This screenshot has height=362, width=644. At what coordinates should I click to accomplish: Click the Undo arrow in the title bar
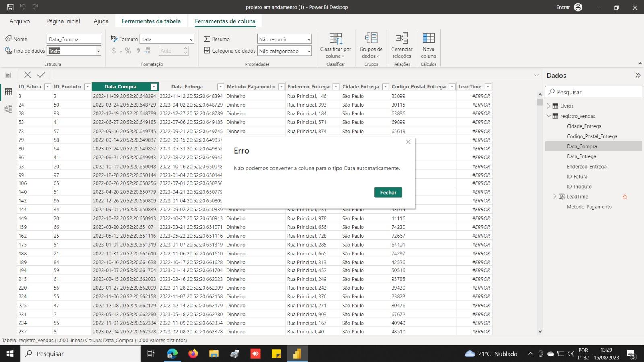coord(23,7)
